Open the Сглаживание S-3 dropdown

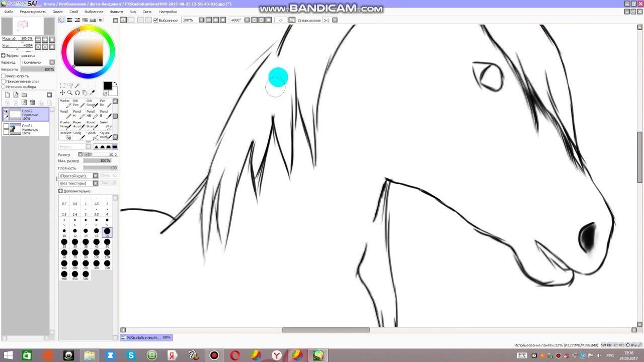point(335,20)
